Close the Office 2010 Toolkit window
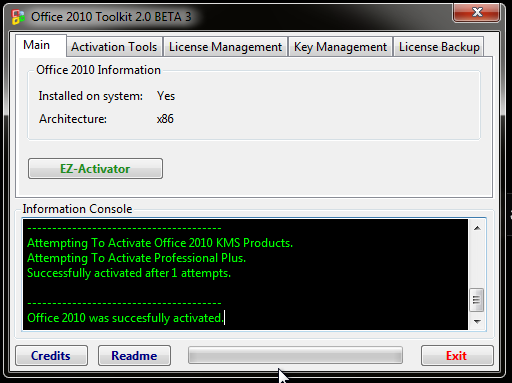The image size is (512, 383). click(x=477, y=13)
